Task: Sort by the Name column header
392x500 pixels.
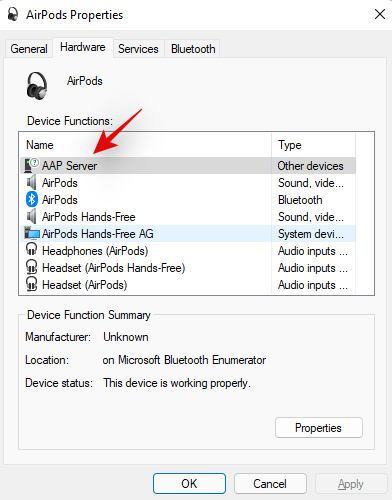Action: [146, 145]
